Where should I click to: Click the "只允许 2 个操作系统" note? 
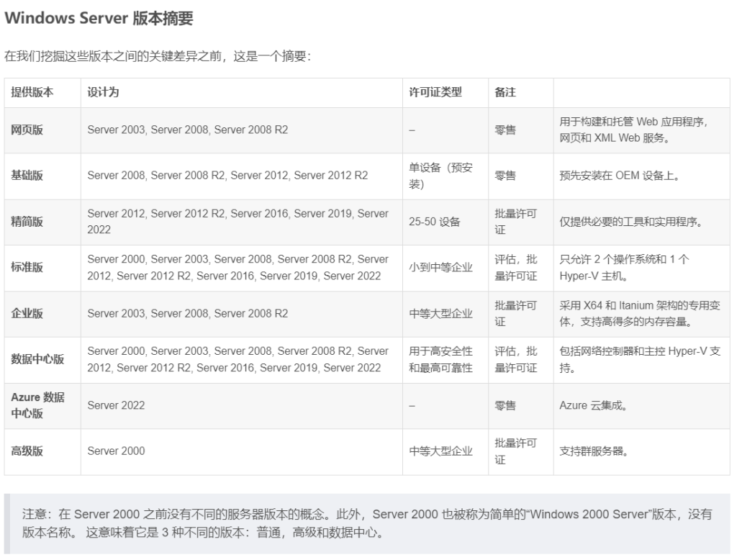[x=624, y=267]
